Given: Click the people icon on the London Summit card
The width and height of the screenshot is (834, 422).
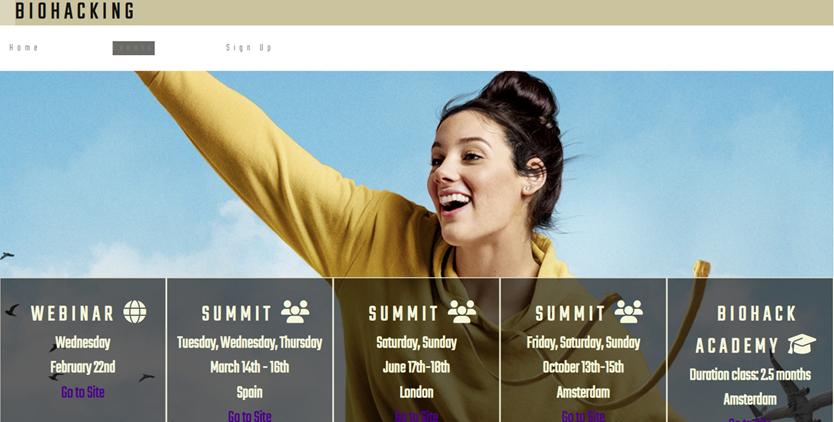Looking at the screenshot, I should [x=462, y=312].
